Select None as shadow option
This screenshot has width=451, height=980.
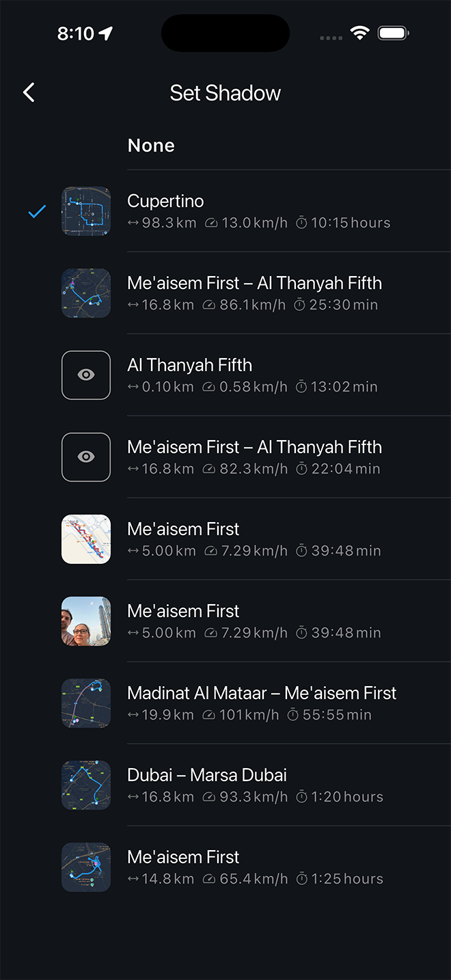[151, 146]
